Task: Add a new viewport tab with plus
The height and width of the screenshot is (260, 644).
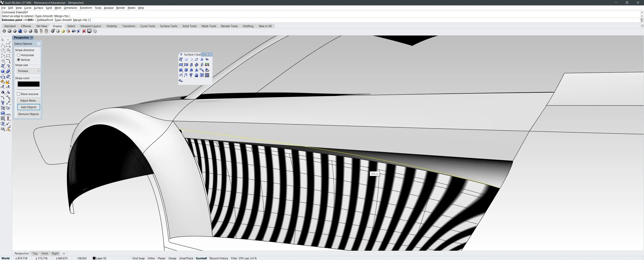Action: [64, 254]
